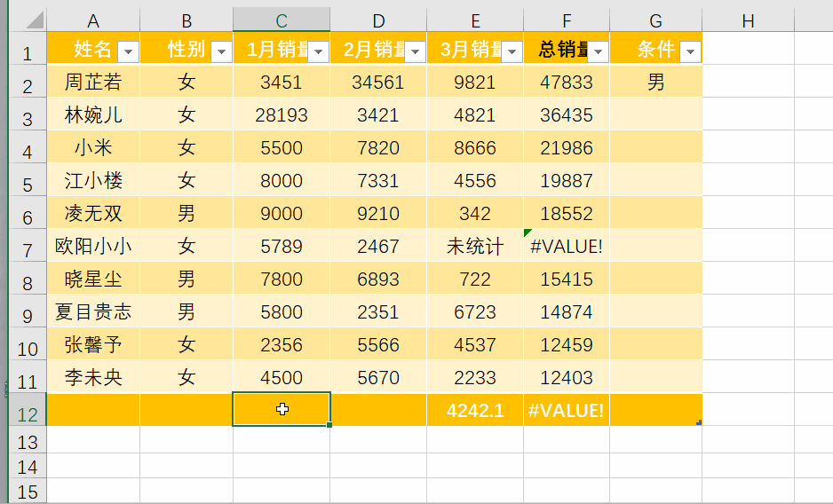
Task: Click the fill handle of cell C12
Action: click(x=329, y=425)
